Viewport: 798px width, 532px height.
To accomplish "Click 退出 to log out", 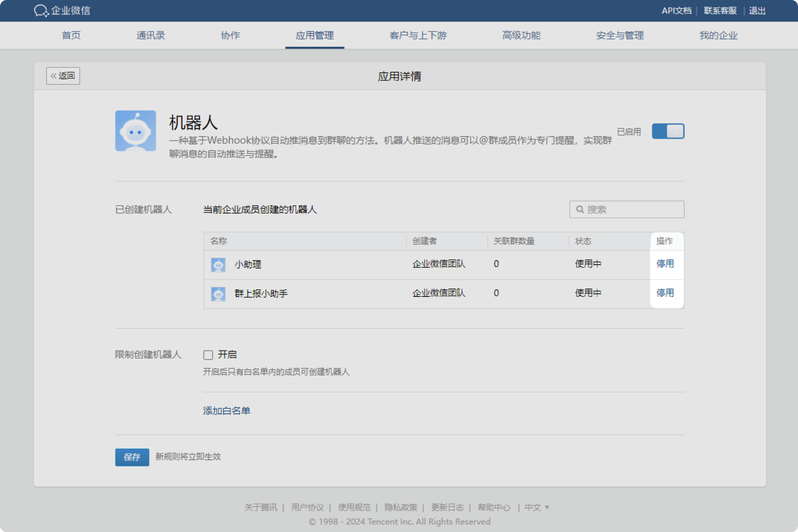I will 757,11.
